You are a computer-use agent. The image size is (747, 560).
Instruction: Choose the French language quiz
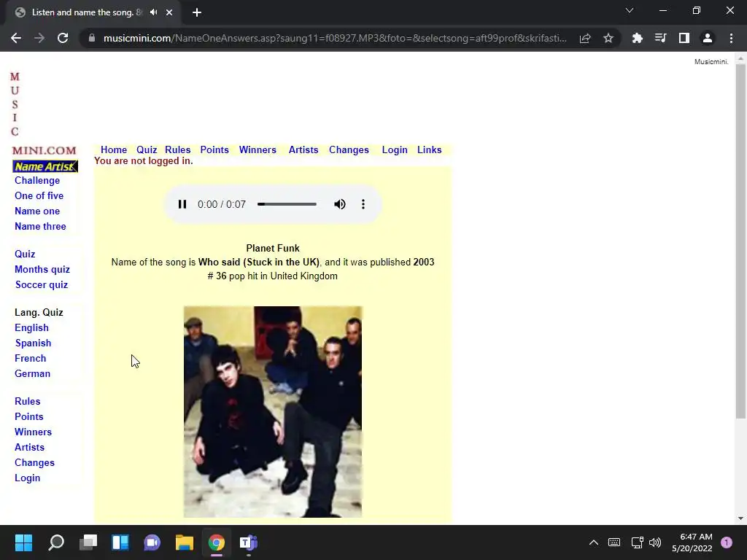point(31,358)
